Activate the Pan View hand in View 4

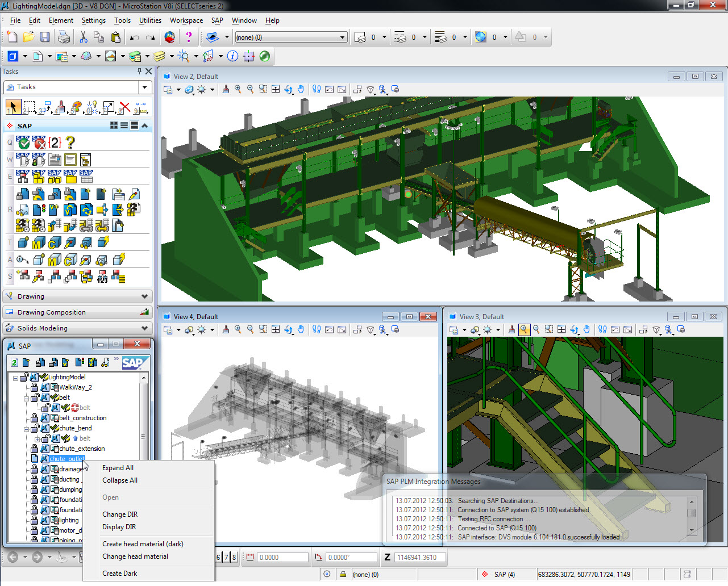[x=301, y=330]
